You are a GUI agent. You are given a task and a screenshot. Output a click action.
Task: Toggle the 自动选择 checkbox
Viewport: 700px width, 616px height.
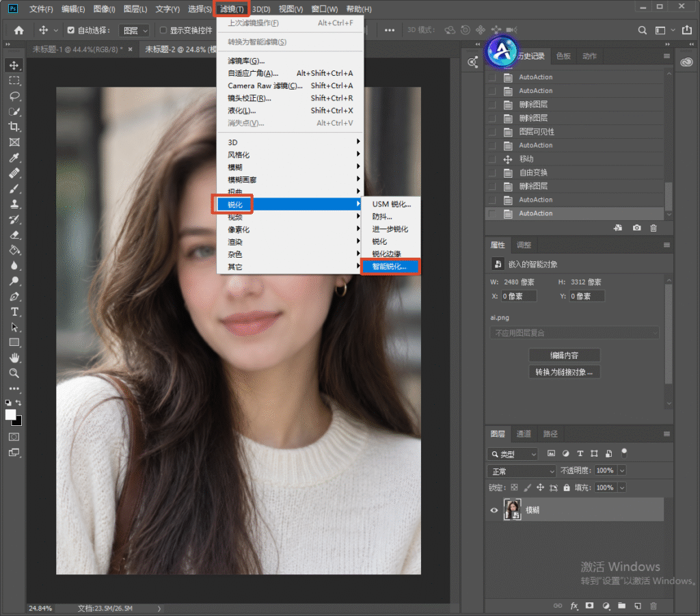click(x=70, y=30)
